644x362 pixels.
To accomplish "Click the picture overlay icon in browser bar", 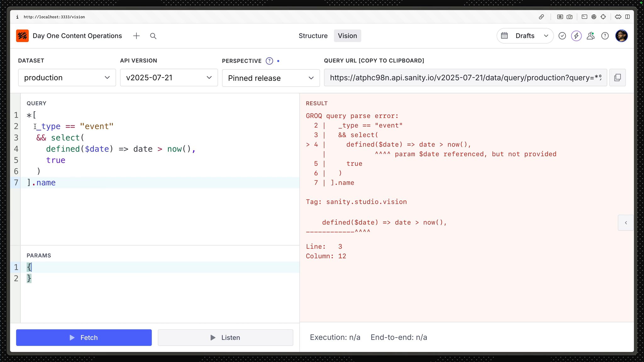I will [560, 17].
